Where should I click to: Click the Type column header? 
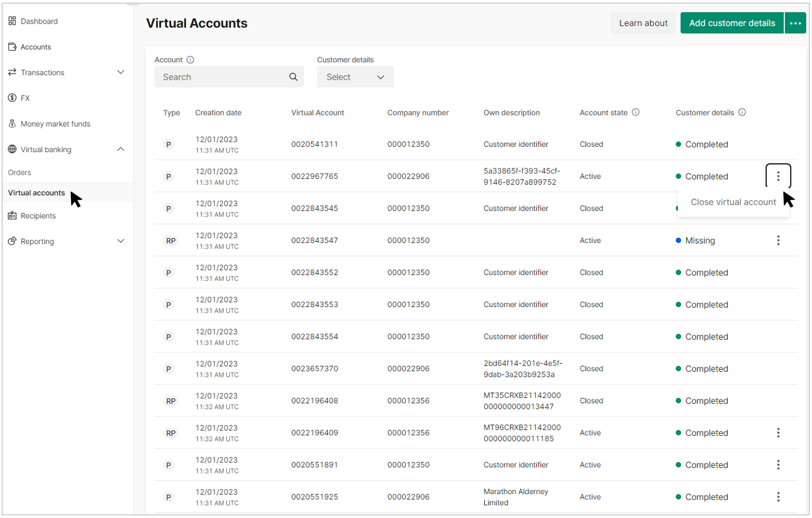click(x=172, y=112)
